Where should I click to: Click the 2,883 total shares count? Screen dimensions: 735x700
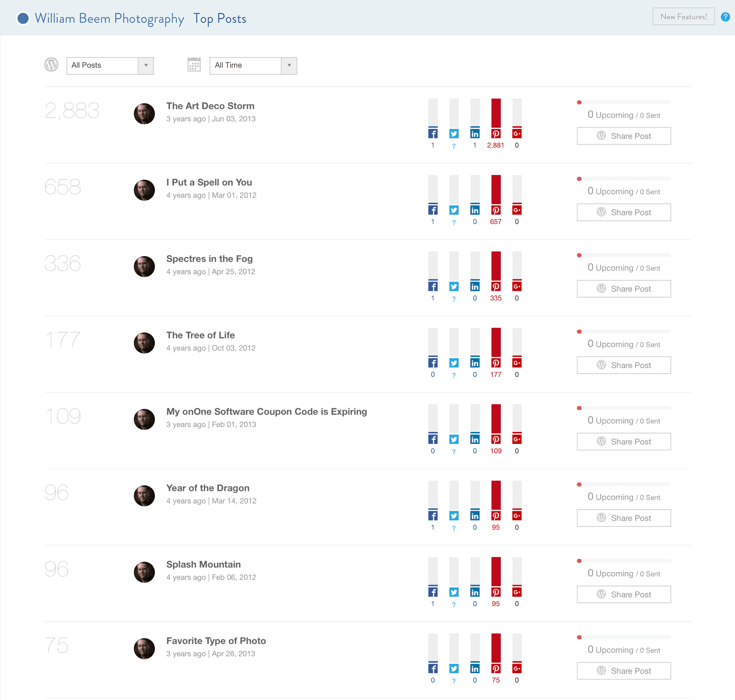tap(72, 111)
